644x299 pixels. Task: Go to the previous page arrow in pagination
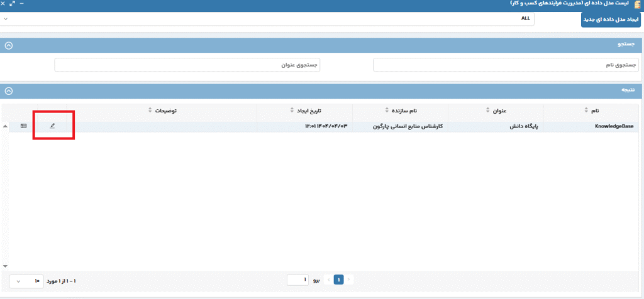pyautogui.click(x=350, y=280)
